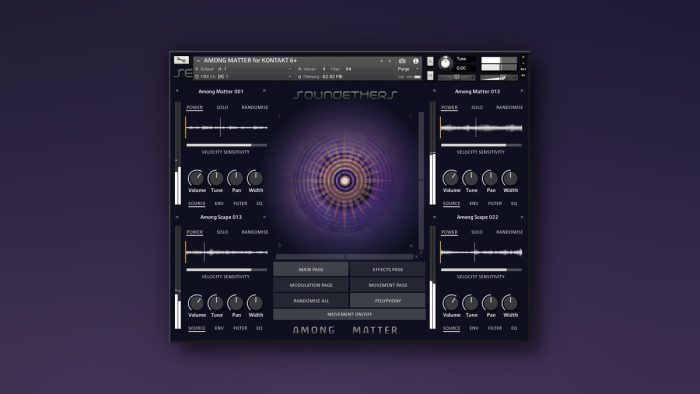The image size is (700, 394).
Task: Select previous sample for Among Matter 012
Action: [434, 91]
